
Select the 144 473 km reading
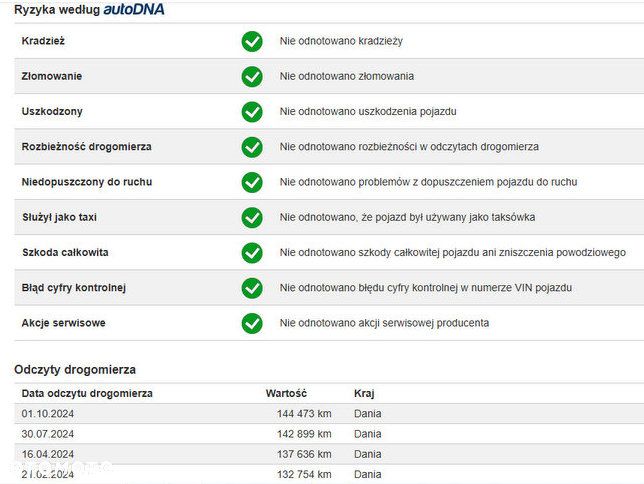pos(304,414)
